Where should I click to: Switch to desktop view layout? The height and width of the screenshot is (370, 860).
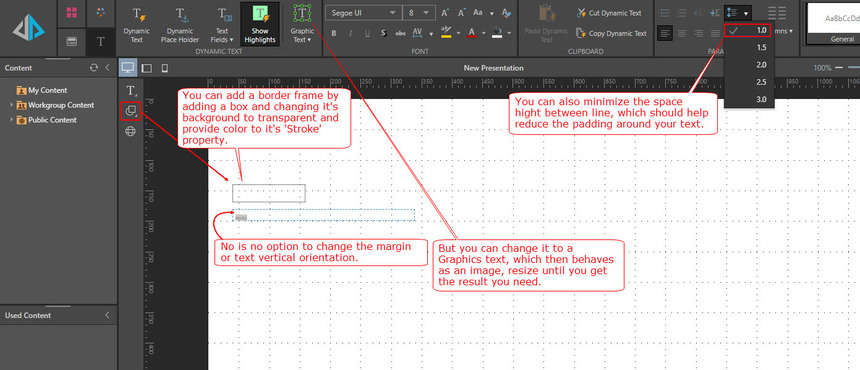pyautogui.click(x=128, y=68)
